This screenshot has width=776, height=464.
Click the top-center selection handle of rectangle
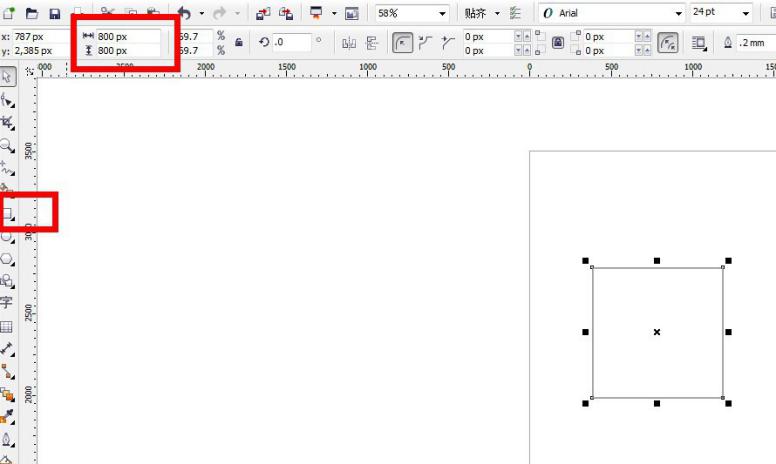(x=657, y=261)
